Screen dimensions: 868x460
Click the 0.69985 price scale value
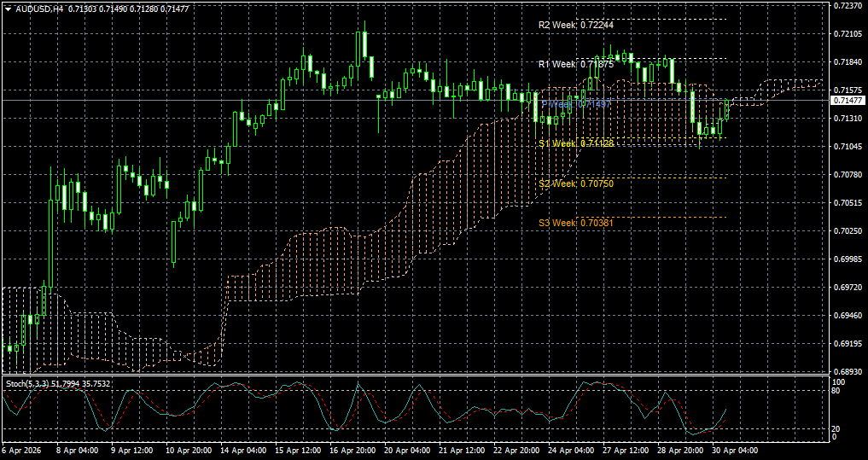pyautogui.click(x=848, y=259)
